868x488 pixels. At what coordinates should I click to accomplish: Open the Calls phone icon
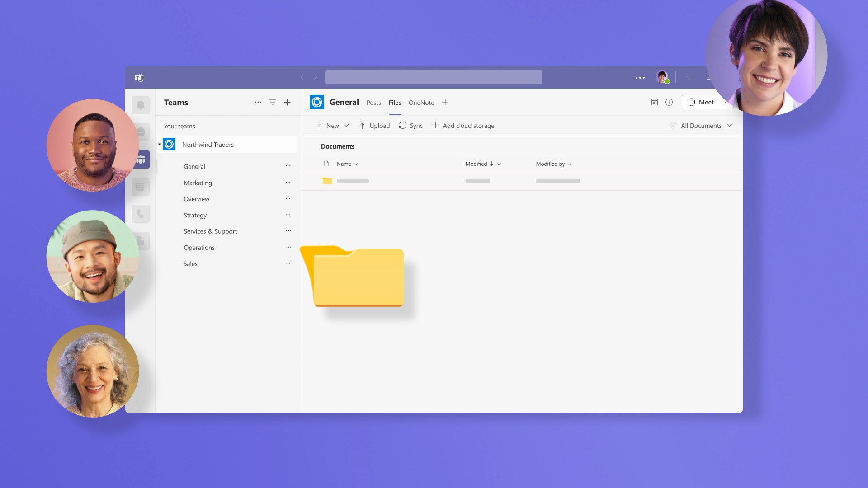click(x=141, y=214)
